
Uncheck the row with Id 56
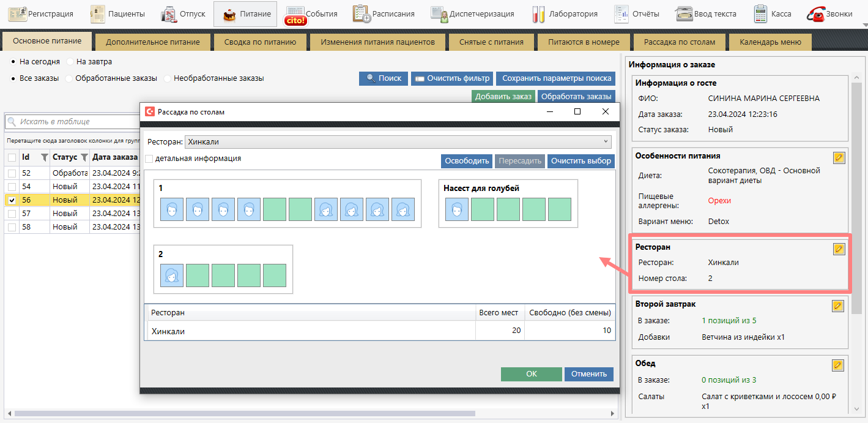tap(12, 200)
